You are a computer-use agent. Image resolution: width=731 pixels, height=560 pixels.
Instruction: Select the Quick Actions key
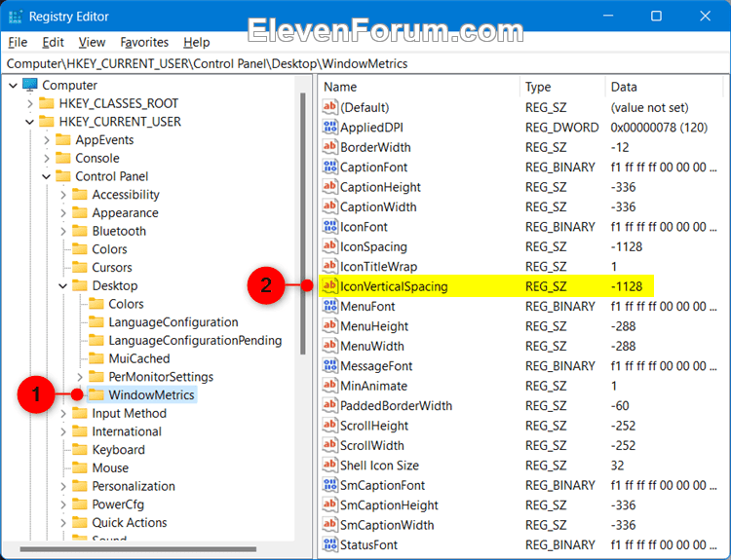point(129,523)
